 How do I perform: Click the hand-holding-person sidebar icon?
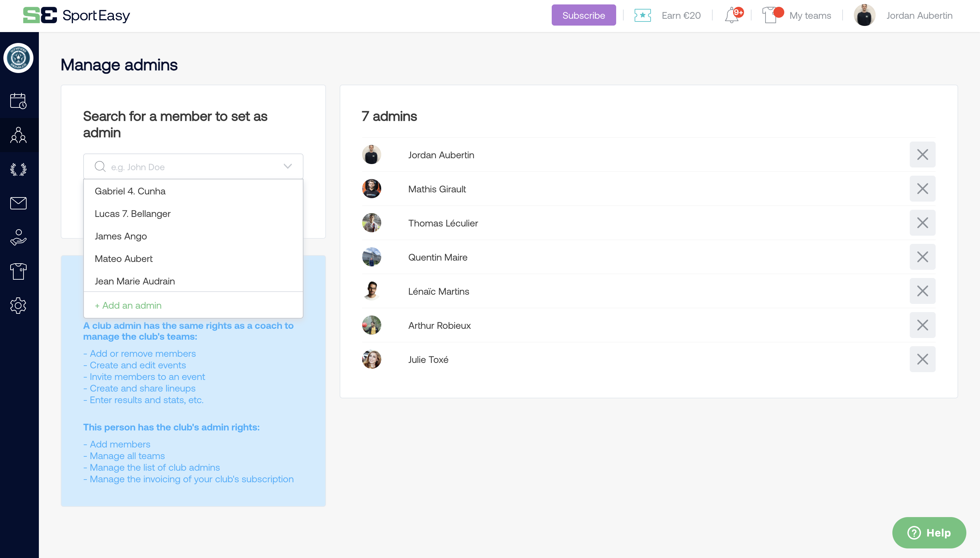click(18, 237)
